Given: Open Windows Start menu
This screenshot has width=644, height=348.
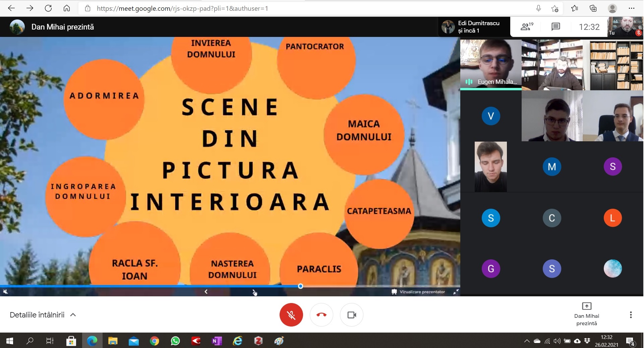Looking at the screenshot, I should 10,341.
